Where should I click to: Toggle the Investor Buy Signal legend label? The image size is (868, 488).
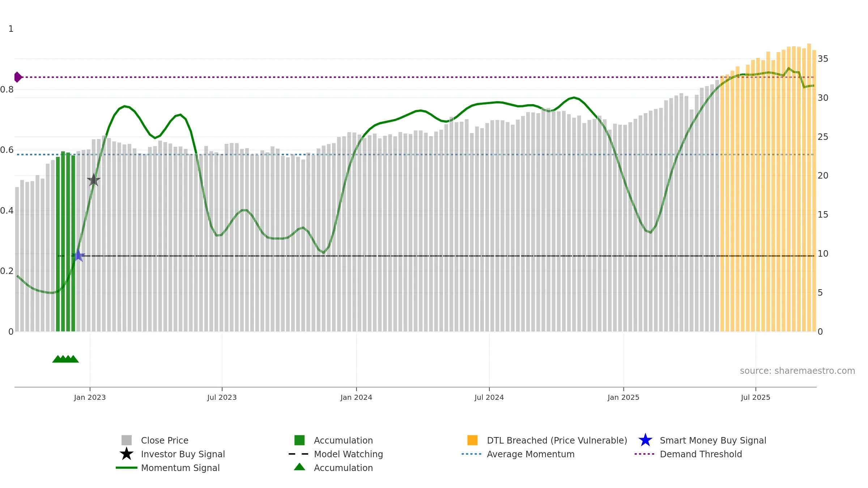[x=183, y=454]
